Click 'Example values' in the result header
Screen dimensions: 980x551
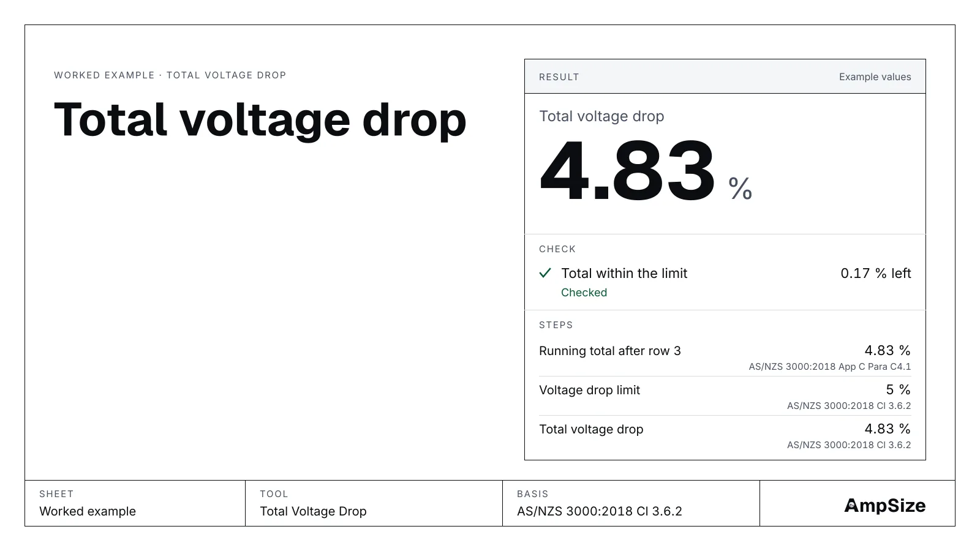click(875, 77)
